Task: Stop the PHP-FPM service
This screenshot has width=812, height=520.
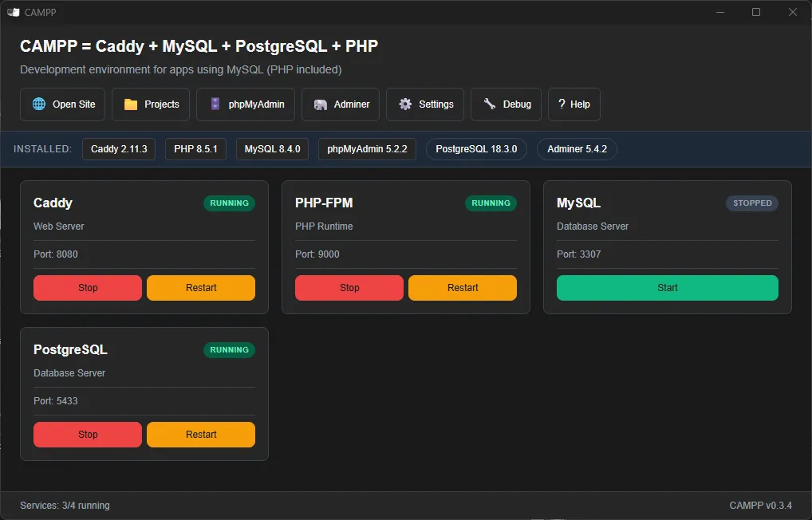Action: click(349, 287)
